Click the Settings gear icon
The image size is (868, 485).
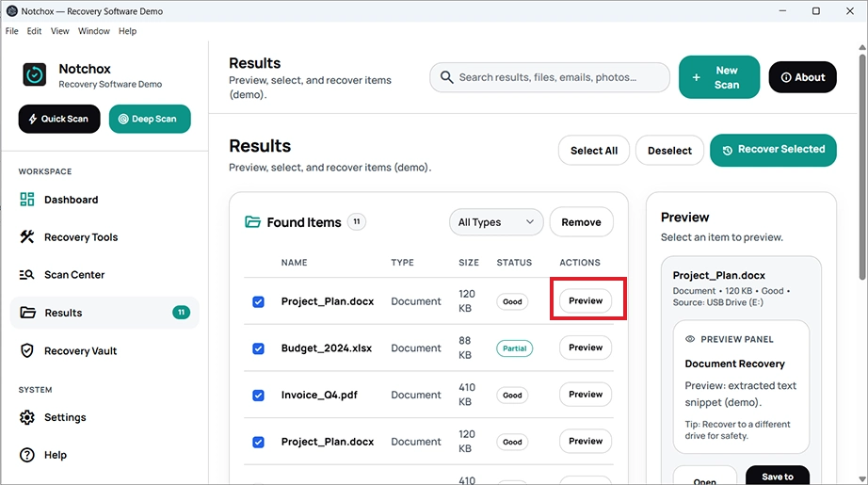27,417
